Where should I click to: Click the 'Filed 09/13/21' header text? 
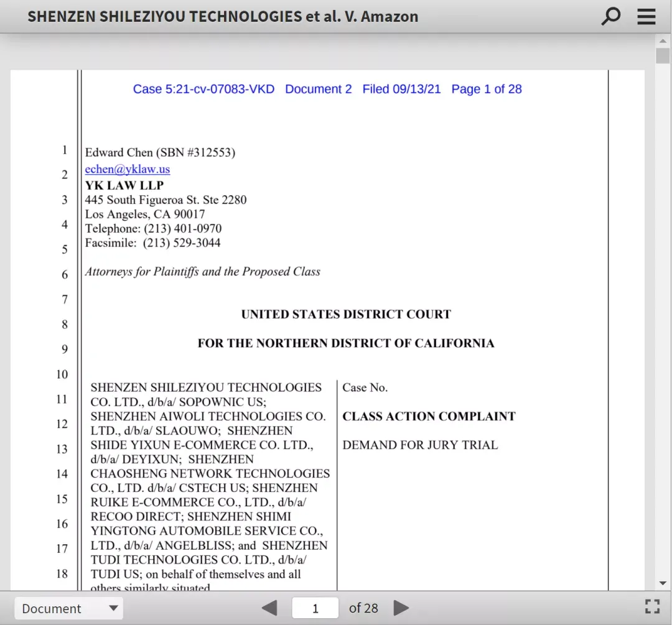[401, 89]
